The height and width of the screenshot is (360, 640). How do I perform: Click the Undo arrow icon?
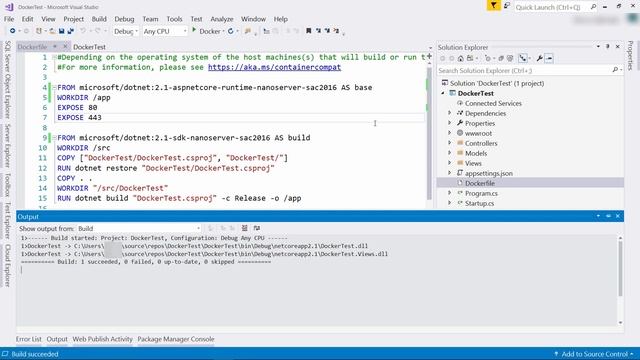[x=83, y=31]
